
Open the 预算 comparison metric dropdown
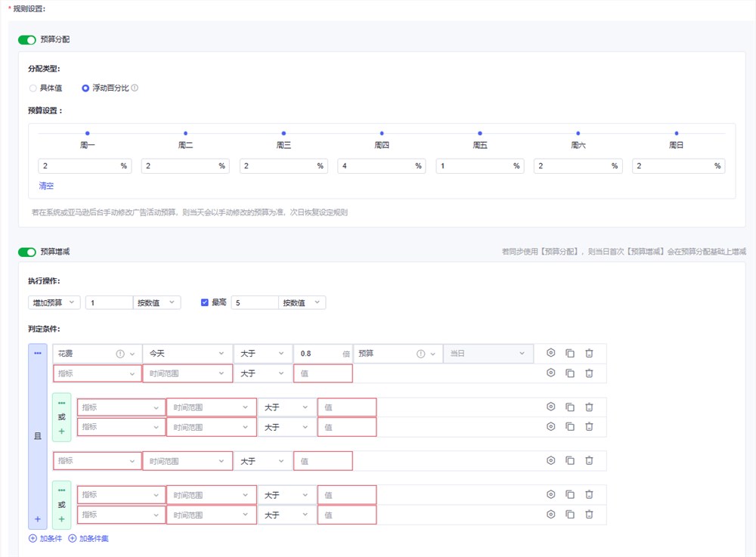pyautogui.click(x=397, y=353)
